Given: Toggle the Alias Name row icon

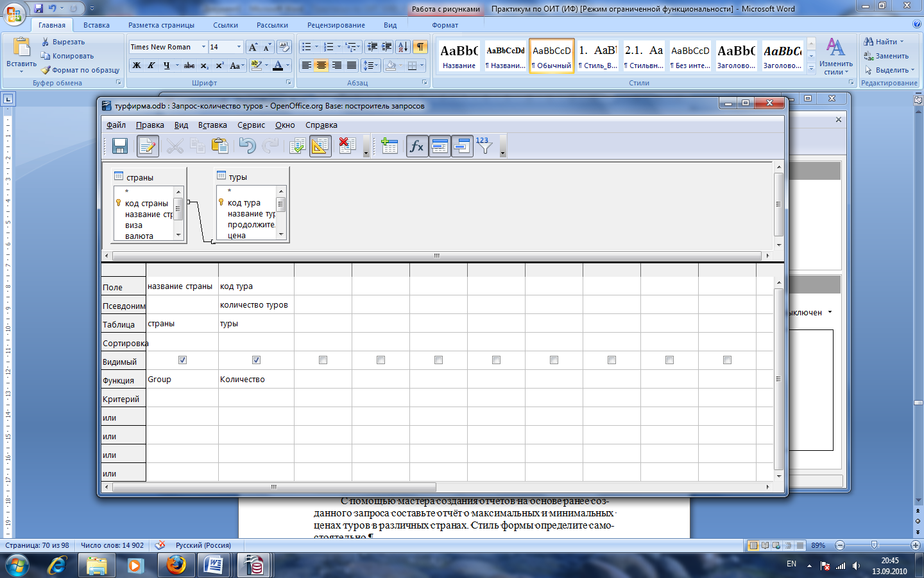Looking at the screenshot, I should coord(462,146).
